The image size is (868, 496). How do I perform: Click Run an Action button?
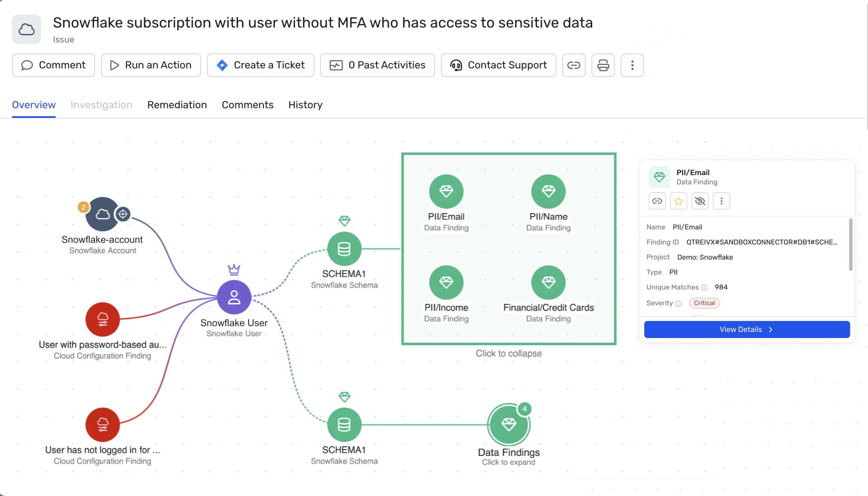151,65
